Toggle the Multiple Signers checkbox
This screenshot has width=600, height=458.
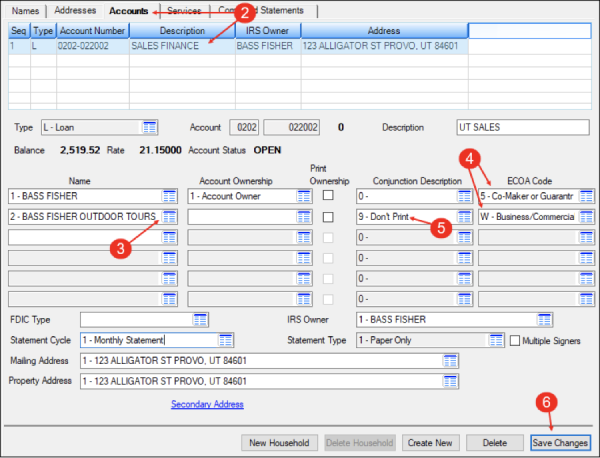[x=515, y=341]
